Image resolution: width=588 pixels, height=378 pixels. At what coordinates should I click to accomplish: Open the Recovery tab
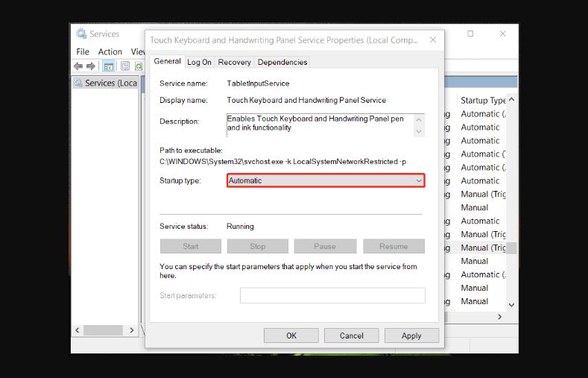234,62
